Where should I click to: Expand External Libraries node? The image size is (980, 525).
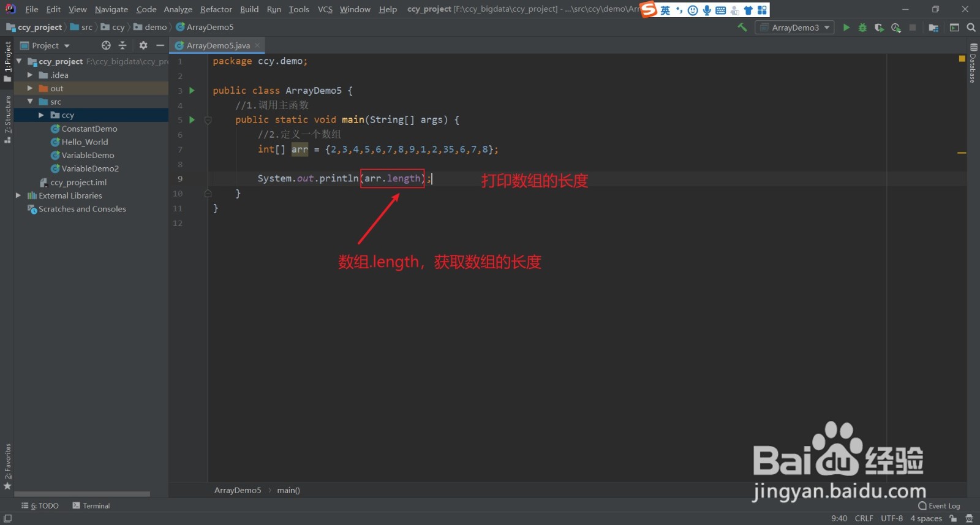coord(18,195)
